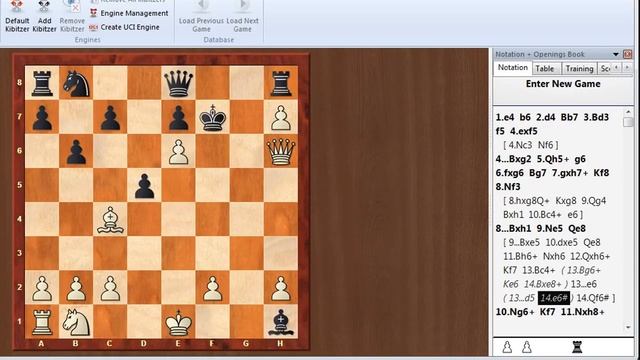
Task: Select the black rook on a8
Action: coord(42,83)
